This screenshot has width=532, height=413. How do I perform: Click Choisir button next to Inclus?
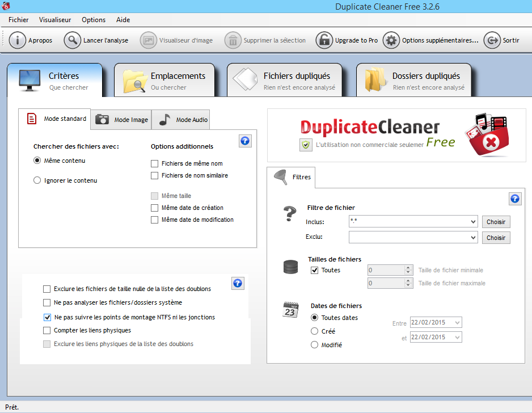[496, 222]
